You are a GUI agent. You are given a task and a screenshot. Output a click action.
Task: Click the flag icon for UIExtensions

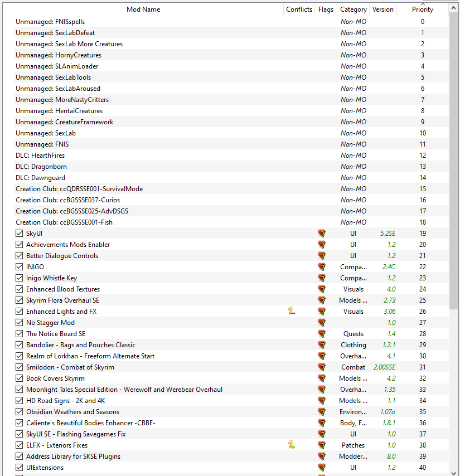pyautogui.click(x=322, y=468)
